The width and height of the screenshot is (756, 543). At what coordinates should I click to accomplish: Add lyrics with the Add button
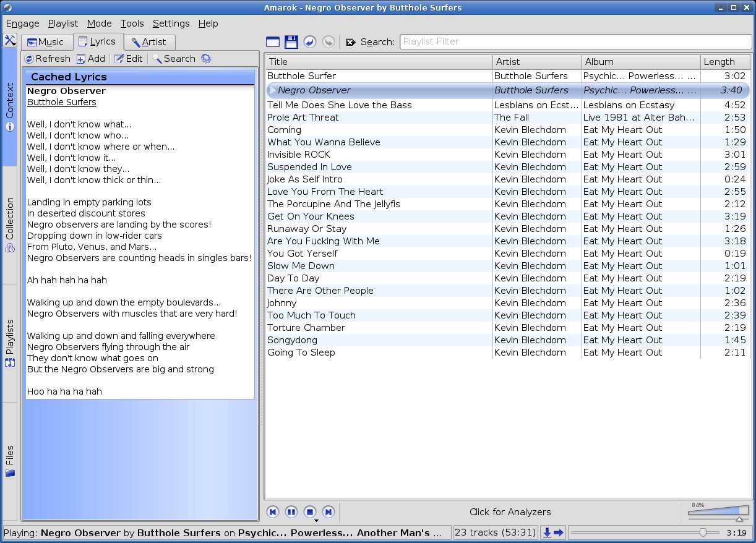(91, 59)
